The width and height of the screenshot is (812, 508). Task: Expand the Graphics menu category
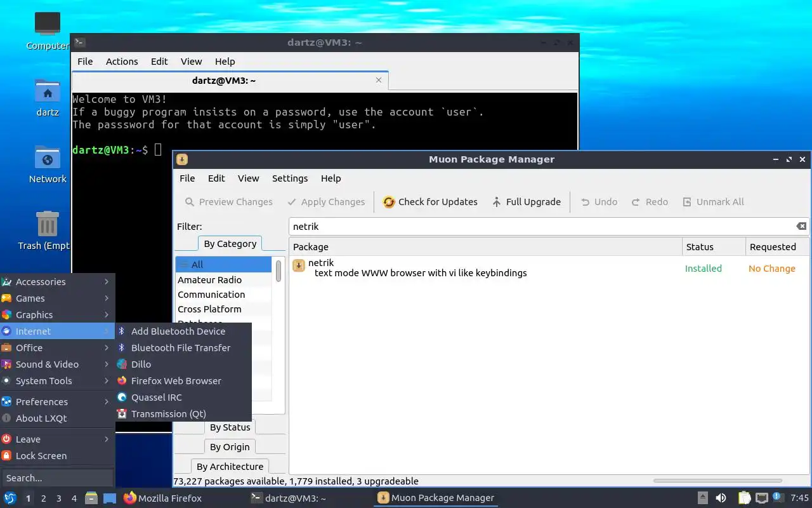click(57, 315)
